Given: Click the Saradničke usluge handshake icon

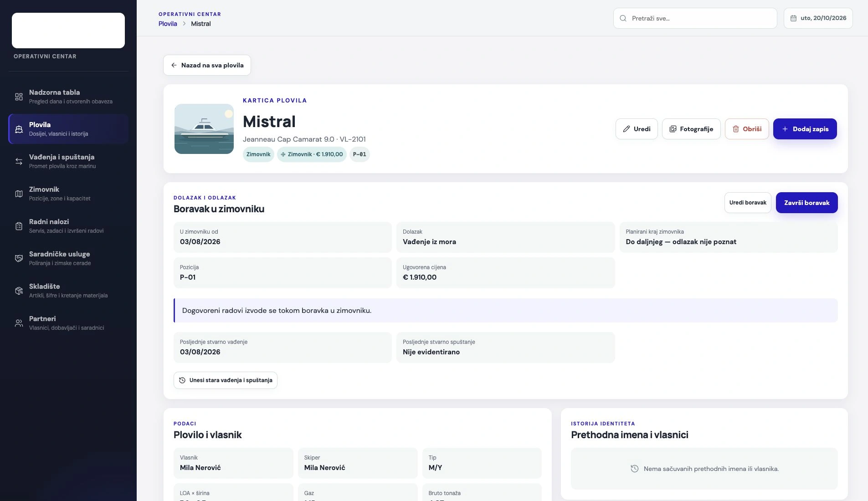Looking at the screenshot, I should click(x=19, y=258).
